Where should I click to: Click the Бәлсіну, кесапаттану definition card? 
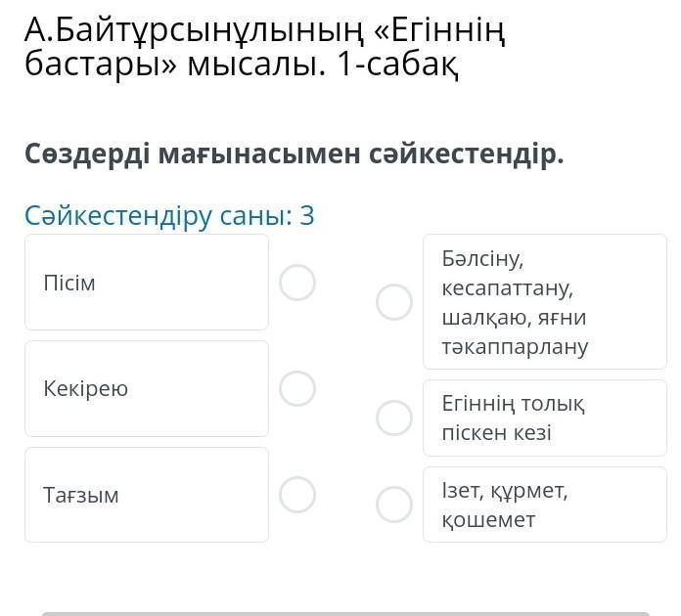pyautogui.click(x=544, y=302)
